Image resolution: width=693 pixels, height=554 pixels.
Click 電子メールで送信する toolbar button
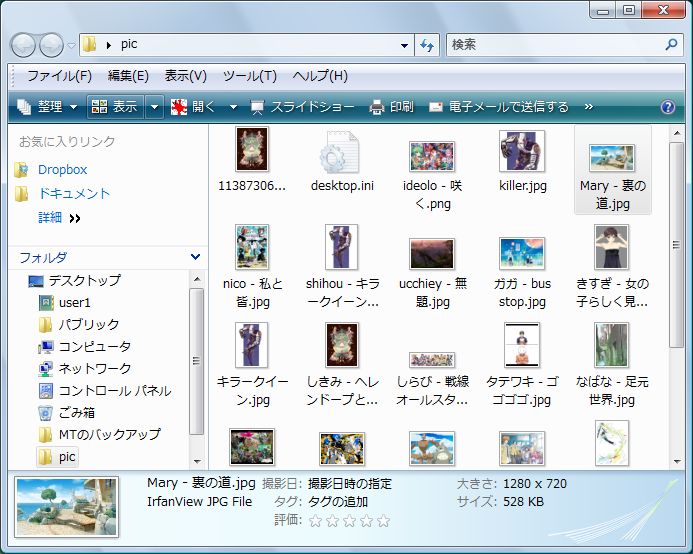tap(499, 107)
